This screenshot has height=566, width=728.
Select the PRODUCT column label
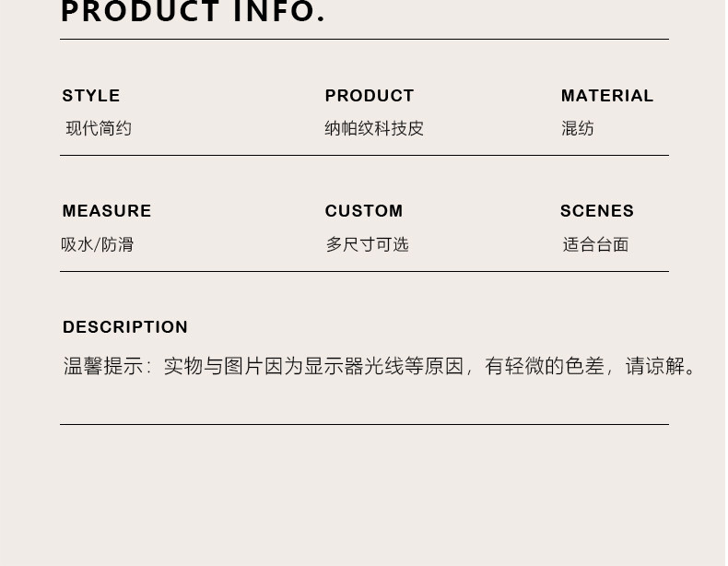(x=370, y=96)
